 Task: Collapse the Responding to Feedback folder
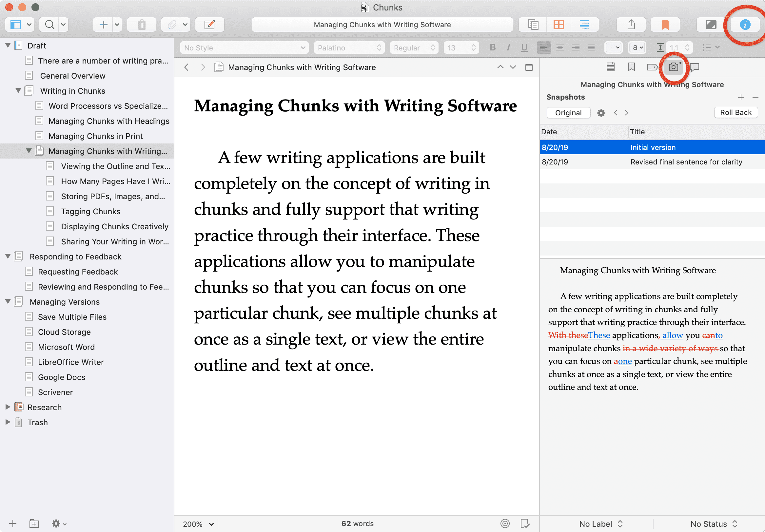[x=8, y=256]
